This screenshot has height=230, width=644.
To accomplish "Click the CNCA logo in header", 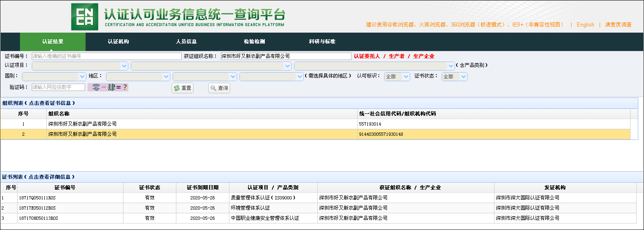I will click(85, 17).
